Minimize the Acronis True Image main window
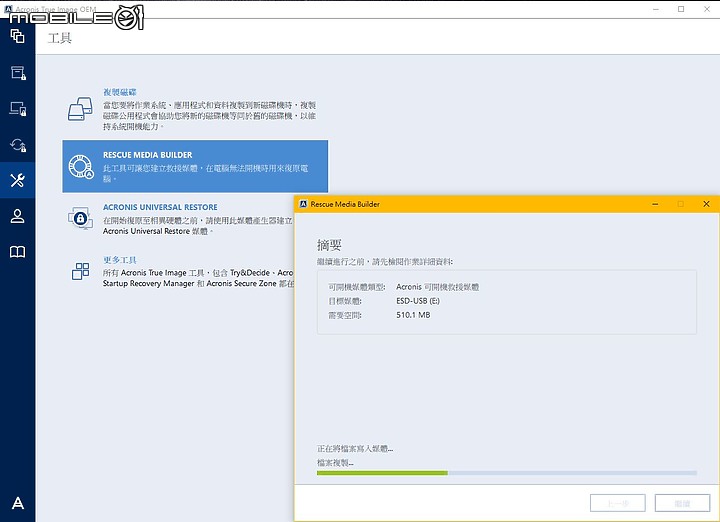720x522 pixels. click(x=656, y=9)
